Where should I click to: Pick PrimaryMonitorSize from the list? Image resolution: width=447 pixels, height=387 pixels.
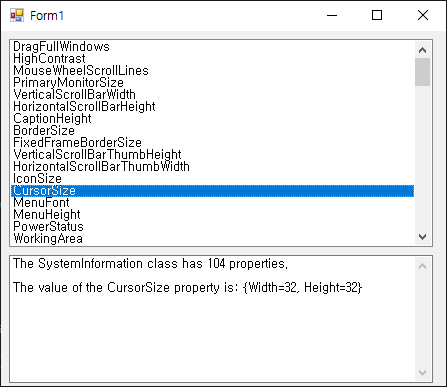212,83
